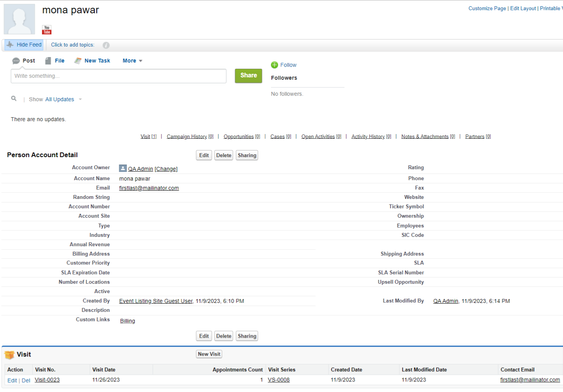
Task: Jump to the Campaign History related list
Action: coord(187,137)
